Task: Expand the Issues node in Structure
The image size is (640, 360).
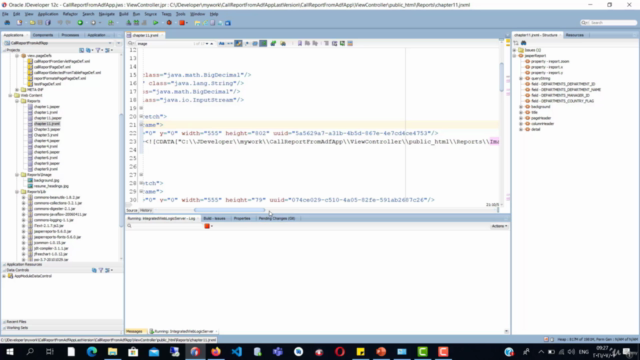Action: coord(515,50)
